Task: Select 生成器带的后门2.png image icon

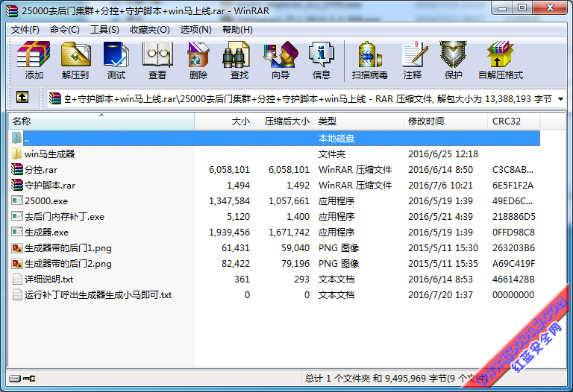Action: (x=17, y=264)
